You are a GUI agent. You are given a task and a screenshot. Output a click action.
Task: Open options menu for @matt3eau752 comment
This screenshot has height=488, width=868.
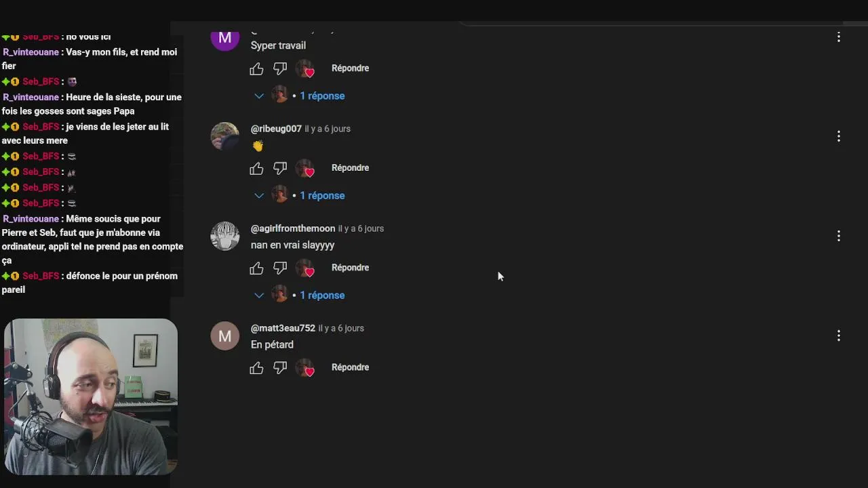[839, 335]
